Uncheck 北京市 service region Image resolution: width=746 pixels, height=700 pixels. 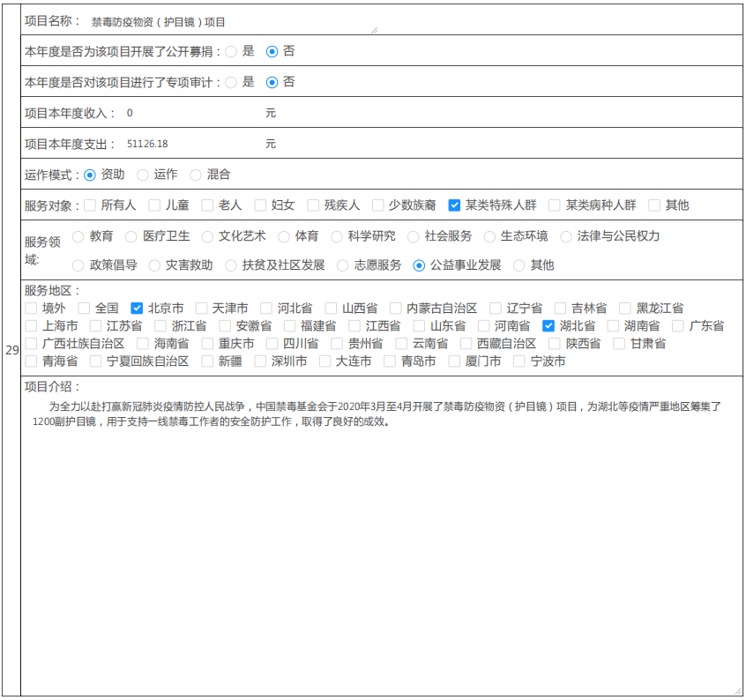coord(137,309)
